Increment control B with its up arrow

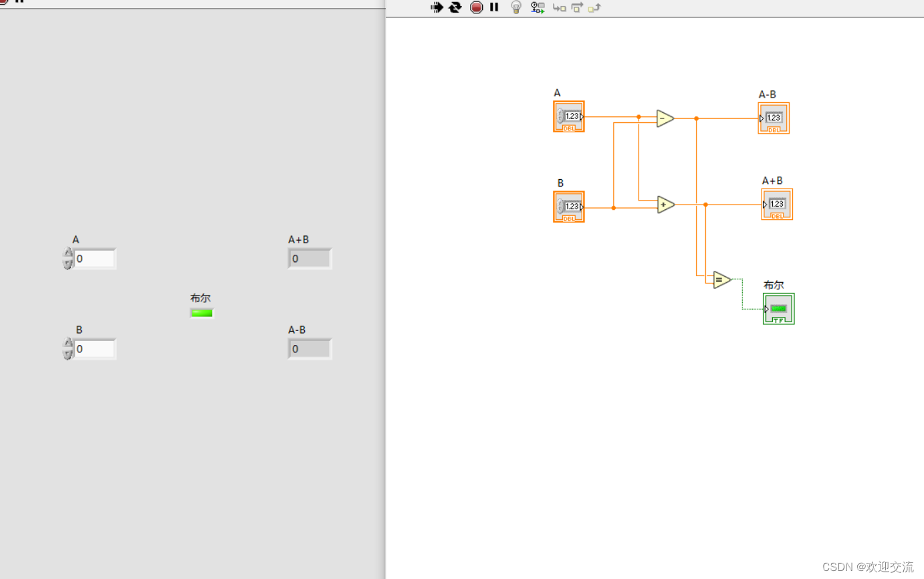click(68, 343)
